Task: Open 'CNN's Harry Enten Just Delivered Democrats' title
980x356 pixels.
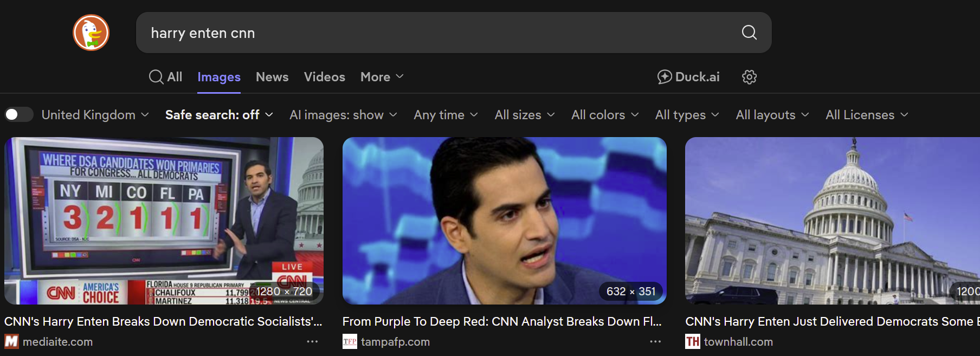Action: pos(833,321)
